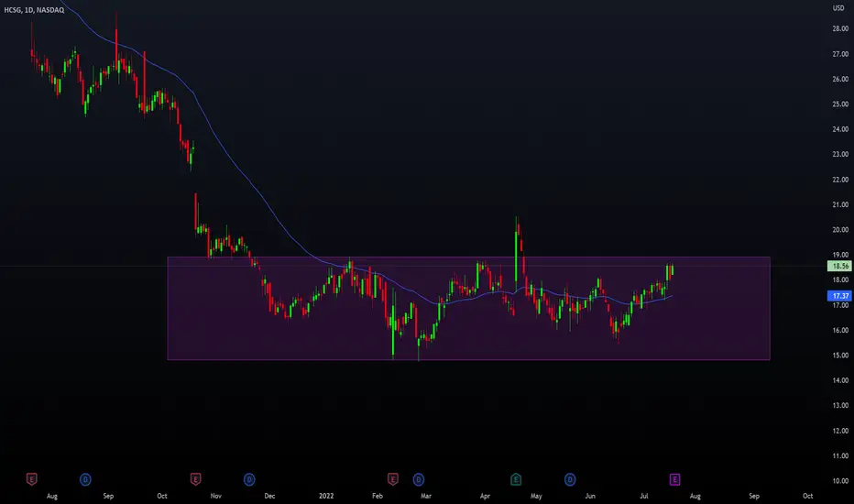This screenshot has width=854, height=504.
Task: Click the USD currency label
Action: tap(838, 8)
